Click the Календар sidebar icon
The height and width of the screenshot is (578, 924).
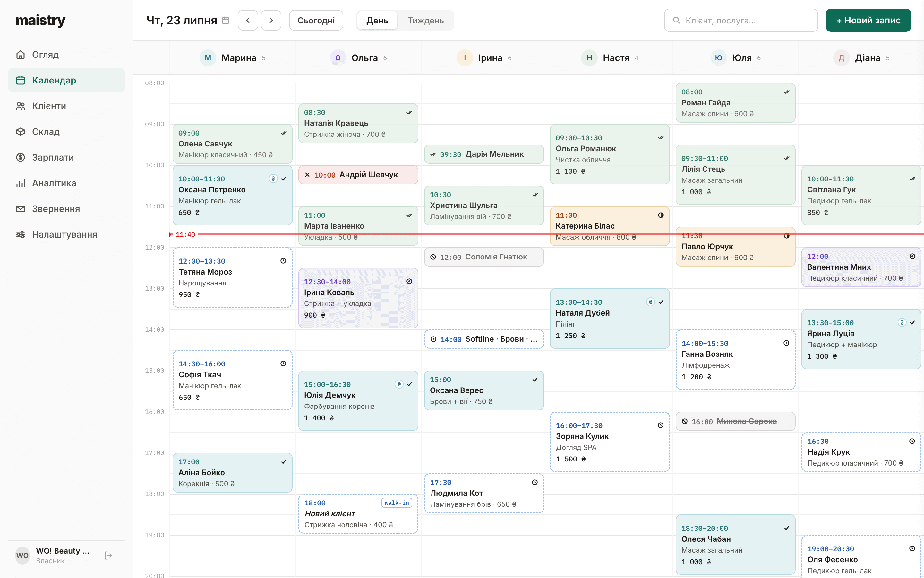(21, 80)
